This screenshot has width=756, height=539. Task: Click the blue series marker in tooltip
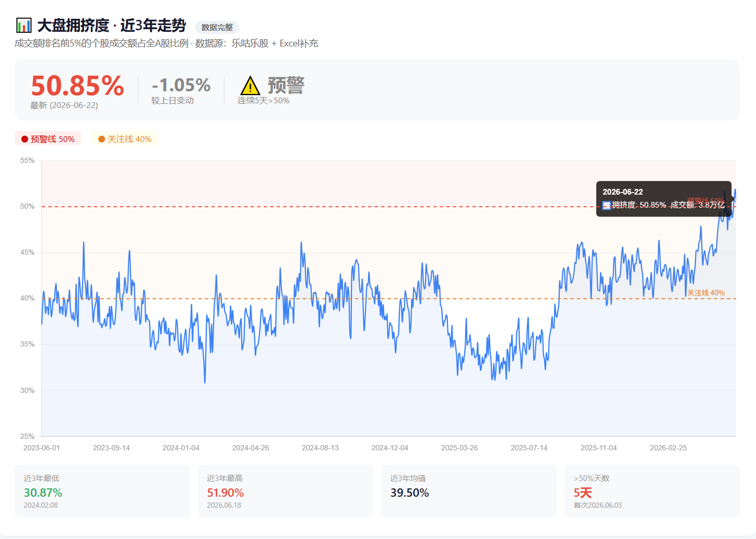click(607, 205)
